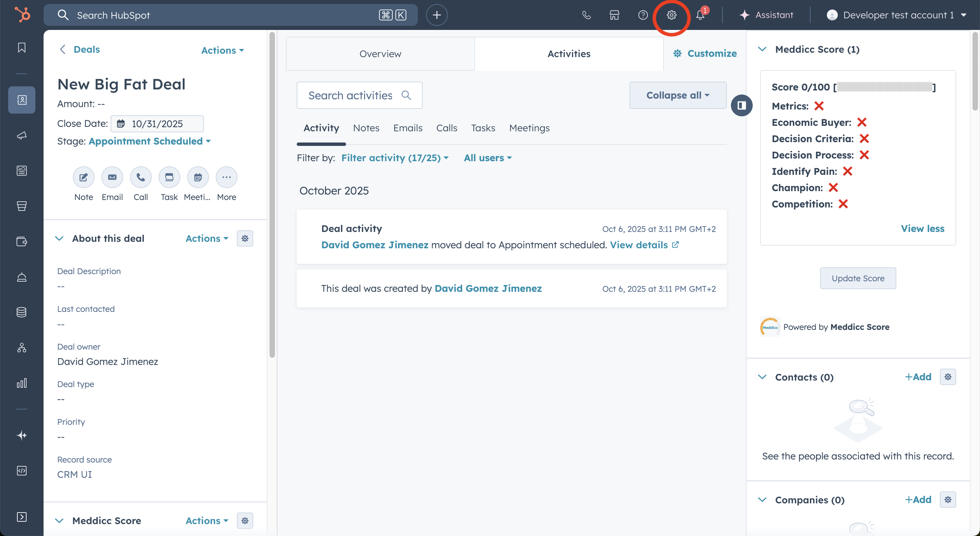
Task: Collapse the Meddicc Score (1) card
Action: (762, 49)
